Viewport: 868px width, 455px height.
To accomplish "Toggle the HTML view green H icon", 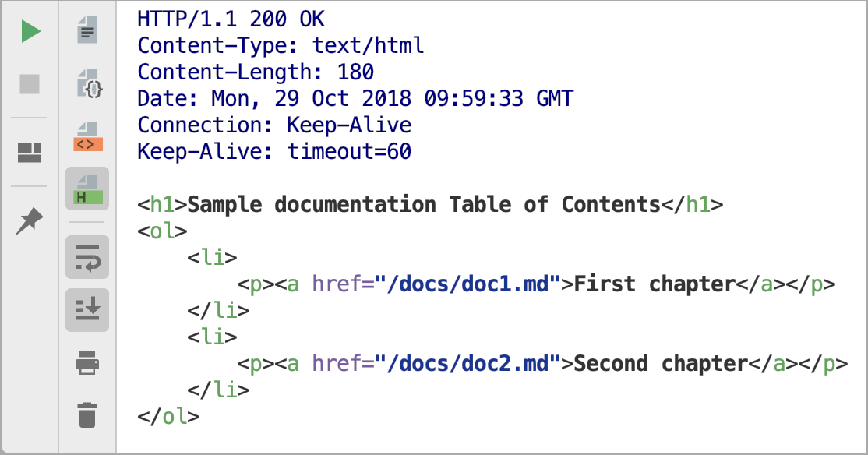I will pos(87,189).
